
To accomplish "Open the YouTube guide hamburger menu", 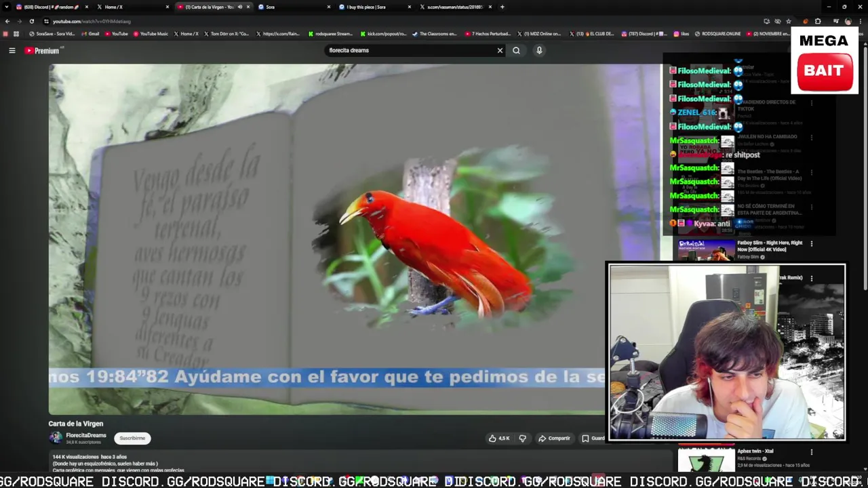I will pos(12,50).
